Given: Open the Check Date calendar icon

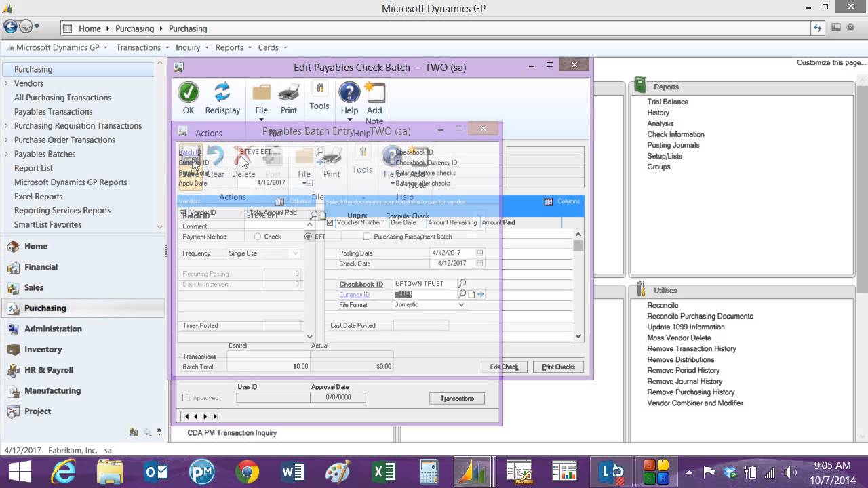Looking at the screenshot, I should point(479,263).
